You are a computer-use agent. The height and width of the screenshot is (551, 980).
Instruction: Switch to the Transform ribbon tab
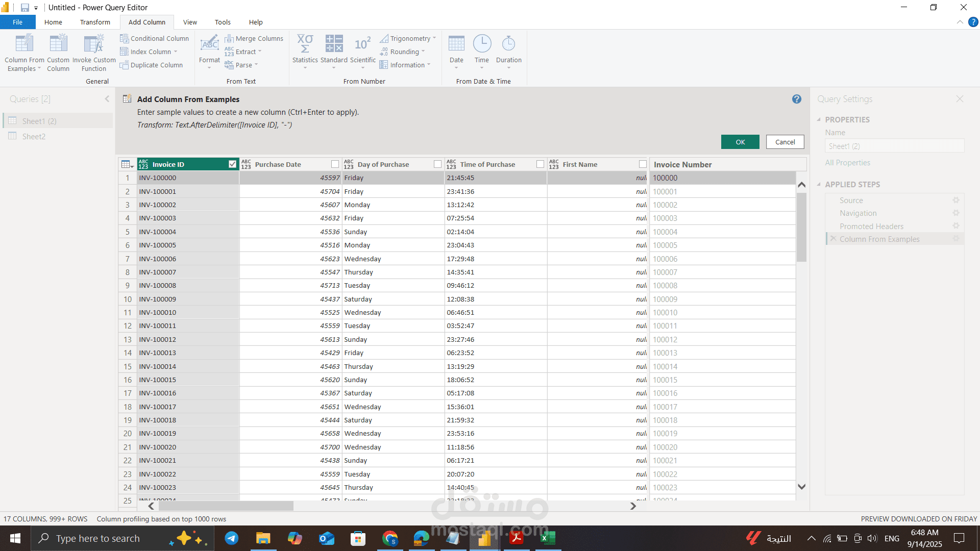[x=95, y=22]
